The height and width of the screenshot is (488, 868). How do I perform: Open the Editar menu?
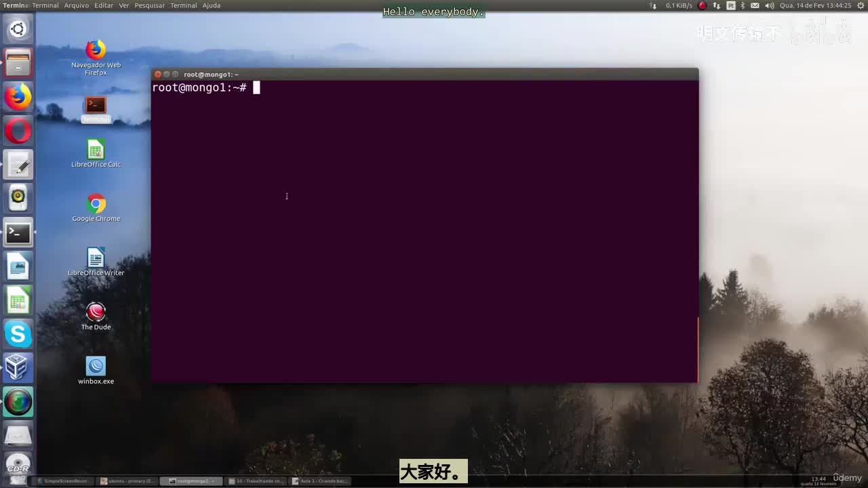(104, 5)
